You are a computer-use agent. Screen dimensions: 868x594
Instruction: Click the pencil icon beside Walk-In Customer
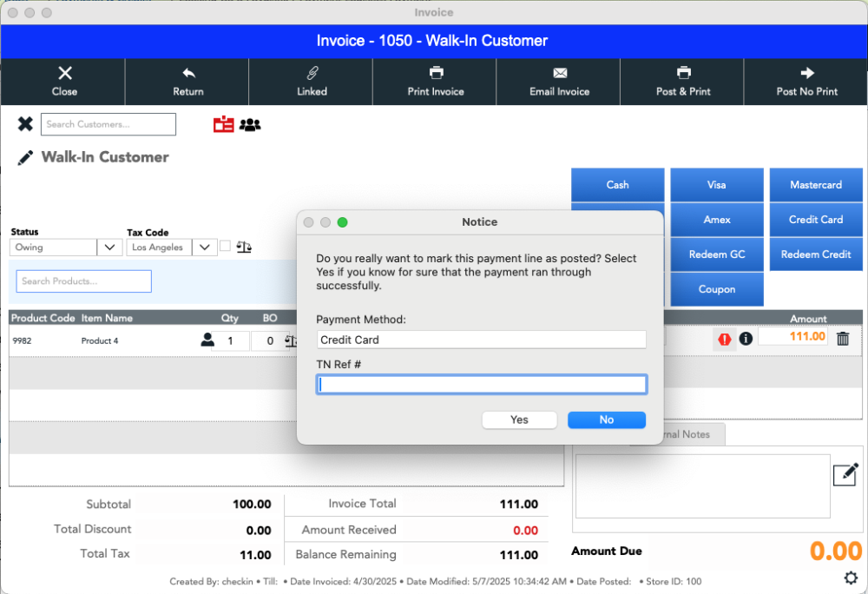tap(25, 157)
